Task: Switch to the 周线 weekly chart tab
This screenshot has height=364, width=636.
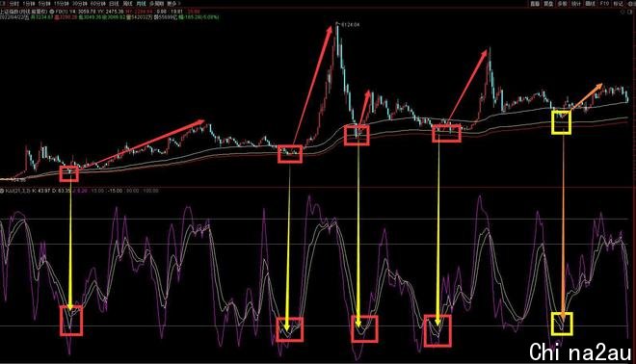Action: (x=128, y=3)
